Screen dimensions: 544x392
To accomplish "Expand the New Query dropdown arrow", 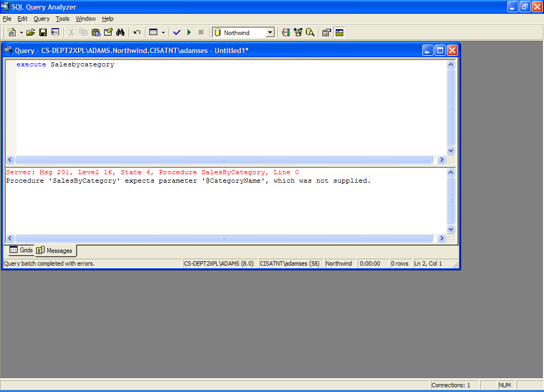I will [x=21, y=32].
